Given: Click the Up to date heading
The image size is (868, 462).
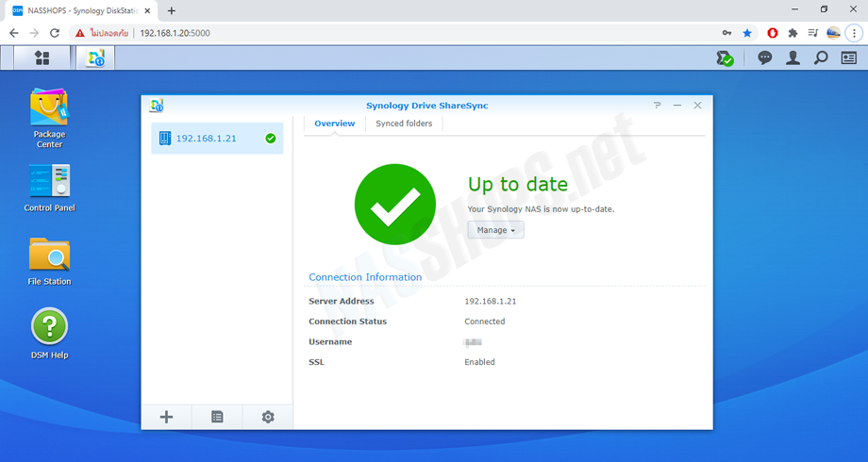Looking at the screenshot, I should 518,184.
